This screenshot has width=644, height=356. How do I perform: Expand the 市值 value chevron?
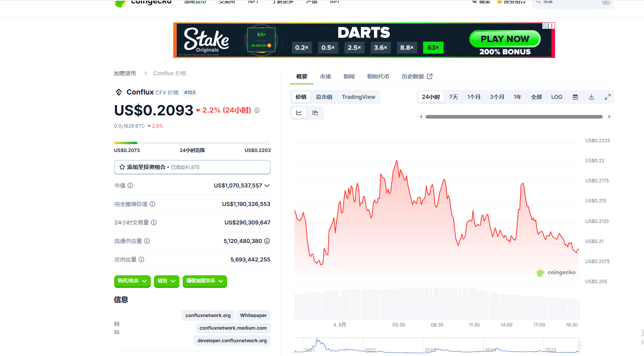tap(267, 185)
